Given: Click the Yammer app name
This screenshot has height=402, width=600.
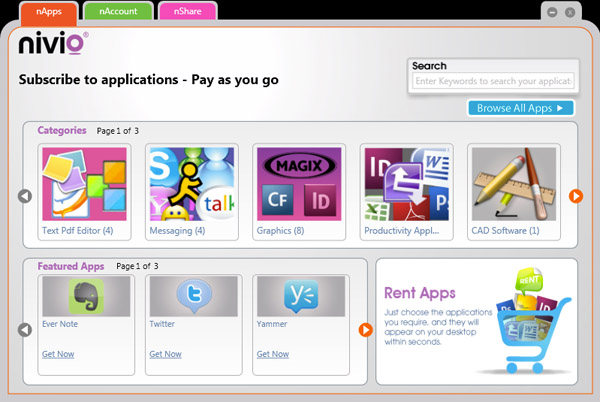Looking at the screenshot, I should (x=272, y=324).
